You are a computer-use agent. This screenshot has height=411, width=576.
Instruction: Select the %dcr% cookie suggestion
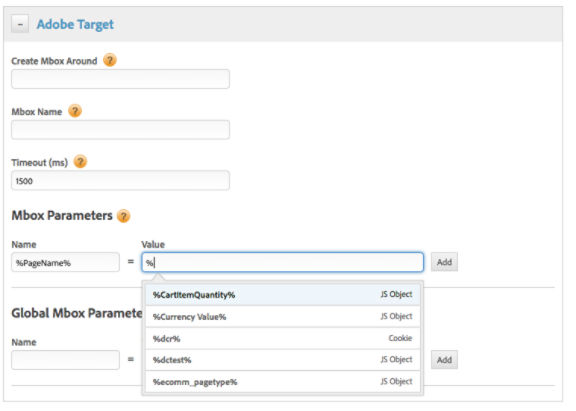tap(282, 338)
